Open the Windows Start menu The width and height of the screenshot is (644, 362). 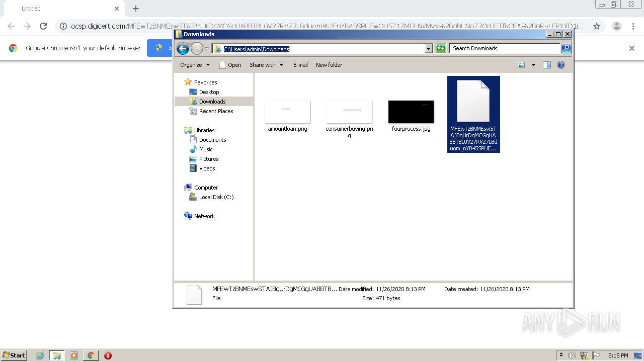(14, 355)
